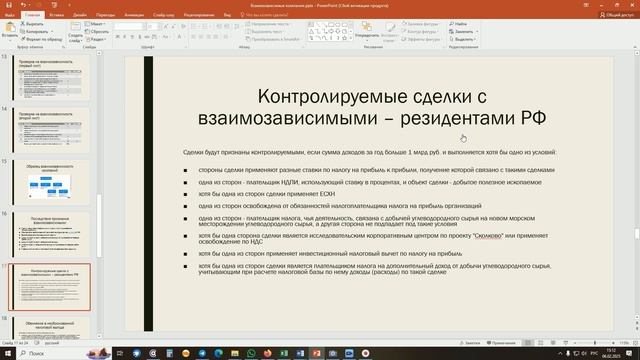Click Copy (Копировать) command
The width and height of the screenshot is (640, 360).
coord(34,31)
